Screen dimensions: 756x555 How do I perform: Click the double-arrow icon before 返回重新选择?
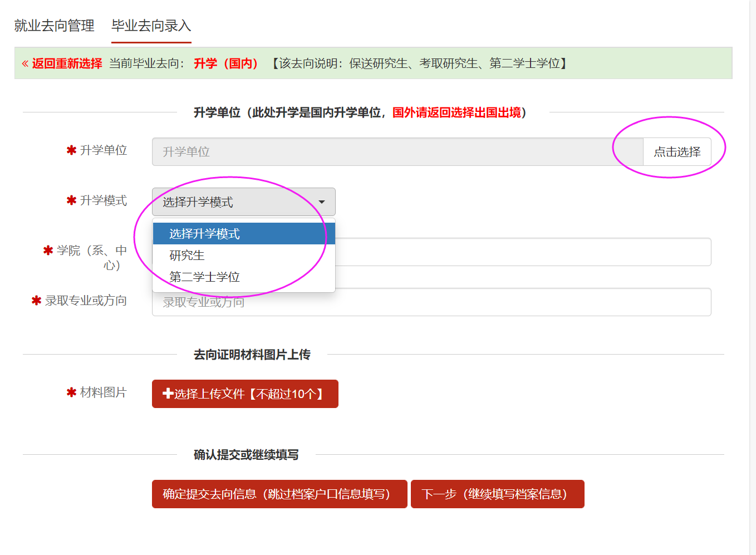point(25,63)
